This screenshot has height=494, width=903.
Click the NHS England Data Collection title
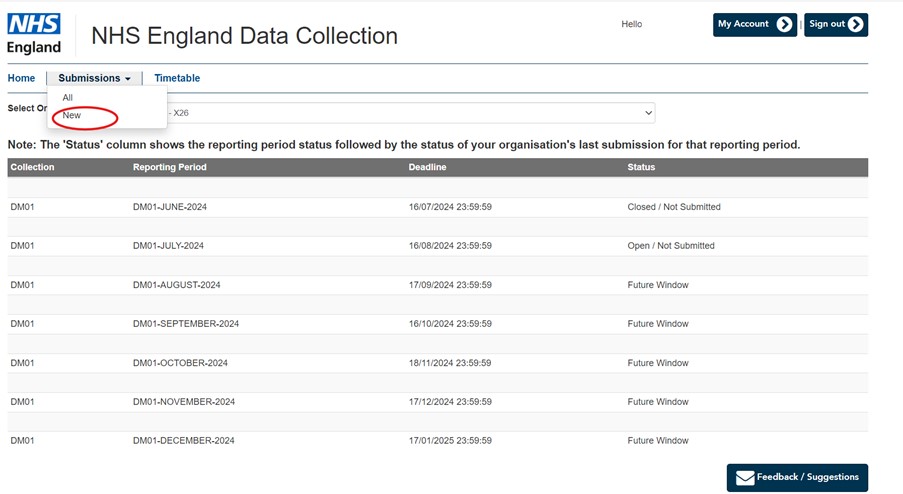[x=244, y=36]
